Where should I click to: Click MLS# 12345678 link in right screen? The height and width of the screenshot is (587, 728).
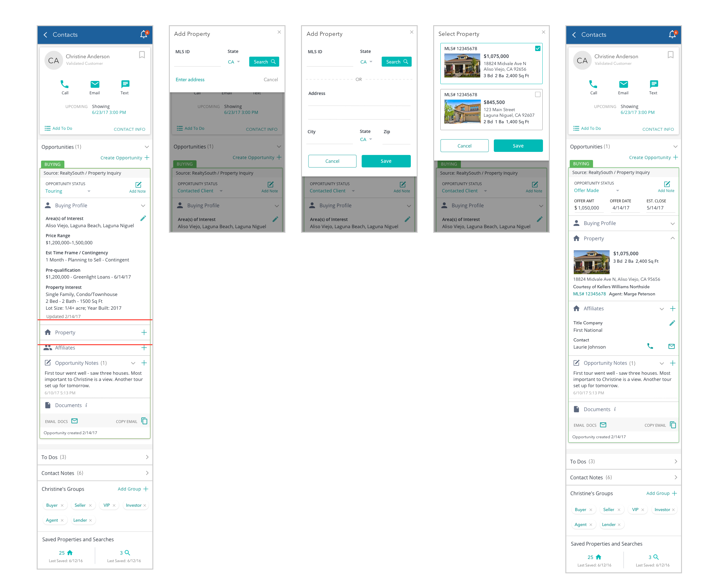tap(589, 294)
